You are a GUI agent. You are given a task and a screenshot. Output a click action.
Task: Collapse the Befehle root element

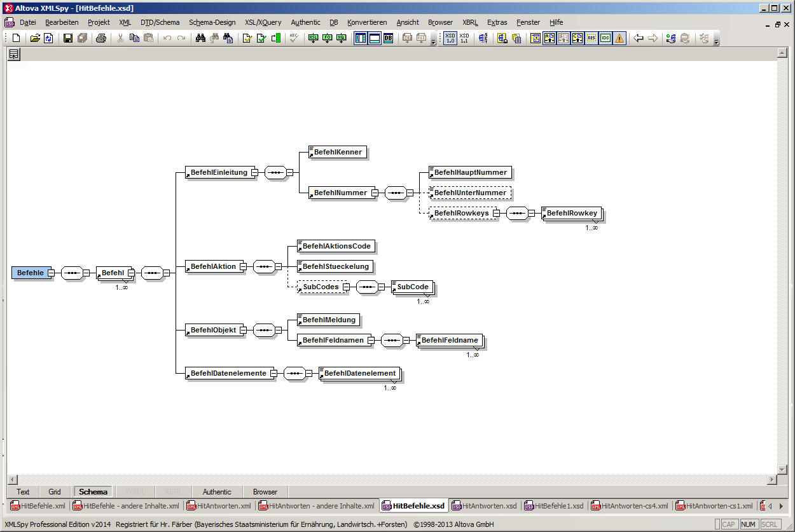50,273
